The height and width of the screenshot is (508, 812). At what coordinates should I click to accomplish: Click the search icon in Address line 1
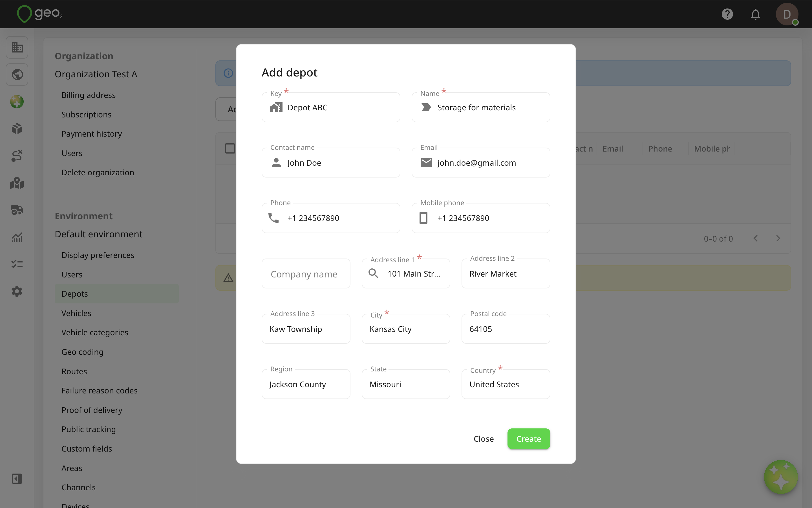[x=374, y=273]
